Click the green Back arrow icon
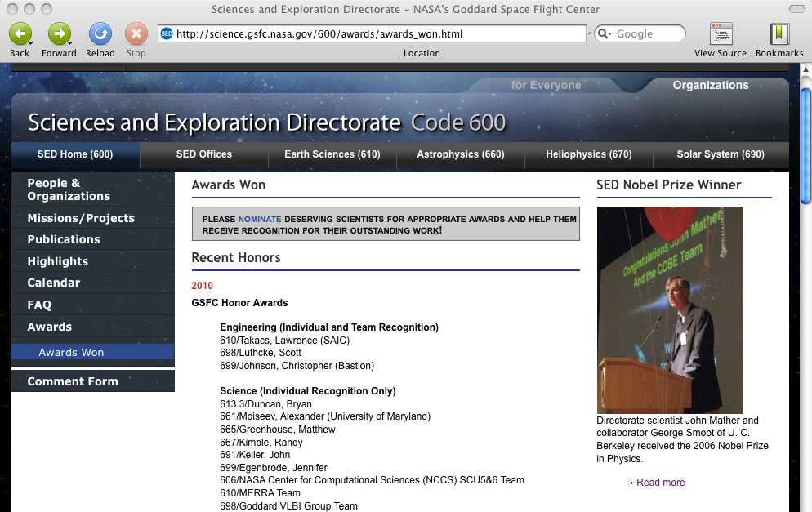 20,33
